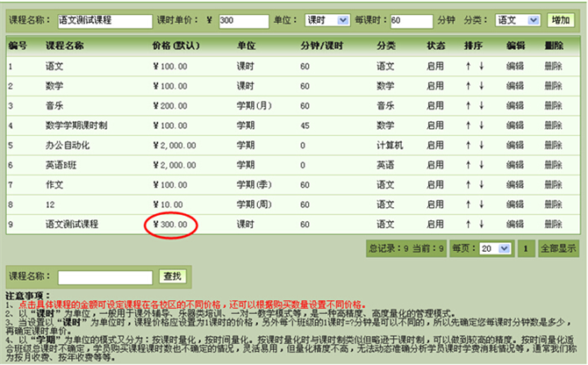Click 删除 link for 语文测试课程
588x365 pixels.
click(x=553, y=225)
